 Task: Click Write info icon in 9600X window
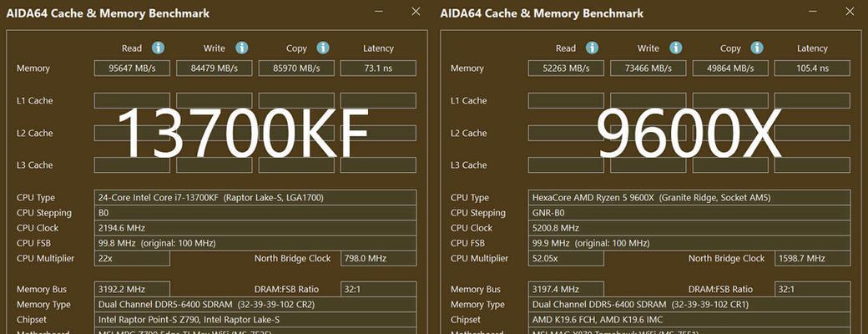pos(675,48)
